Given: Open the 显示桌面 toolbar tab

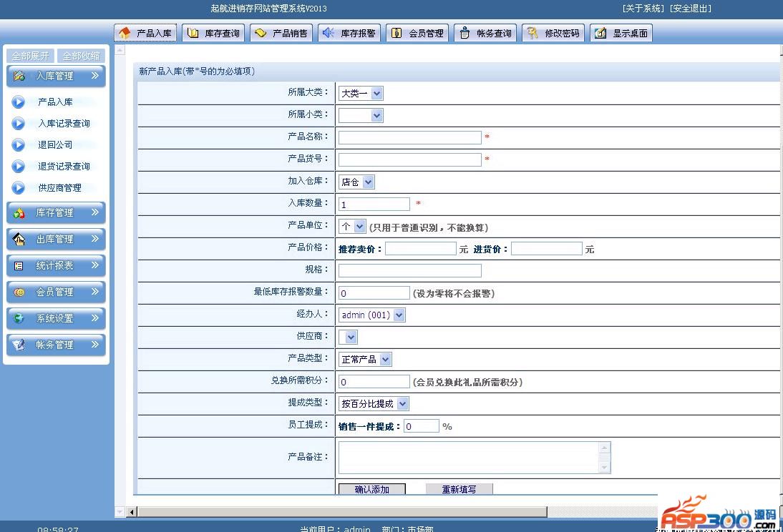Looking at the screenshot, I should [x=621, y=33].
